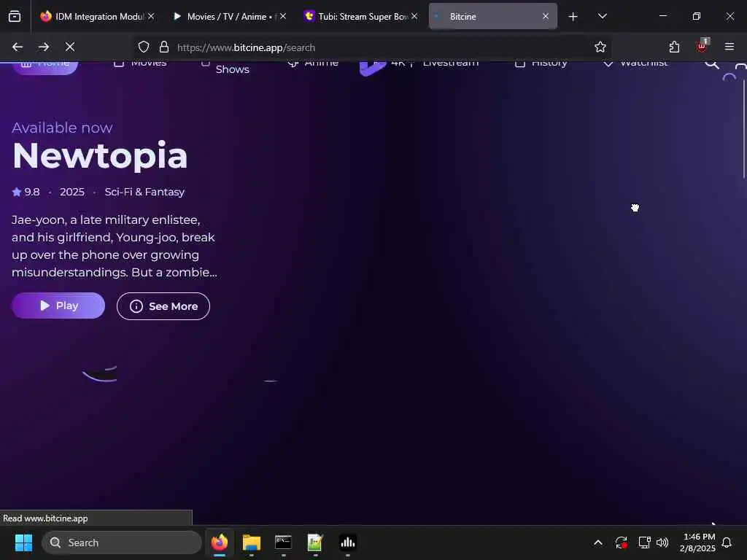This screenshot has width=747, height=560.
Task: Open Firefox from the taskbar
Action: (x=220, y=542)
